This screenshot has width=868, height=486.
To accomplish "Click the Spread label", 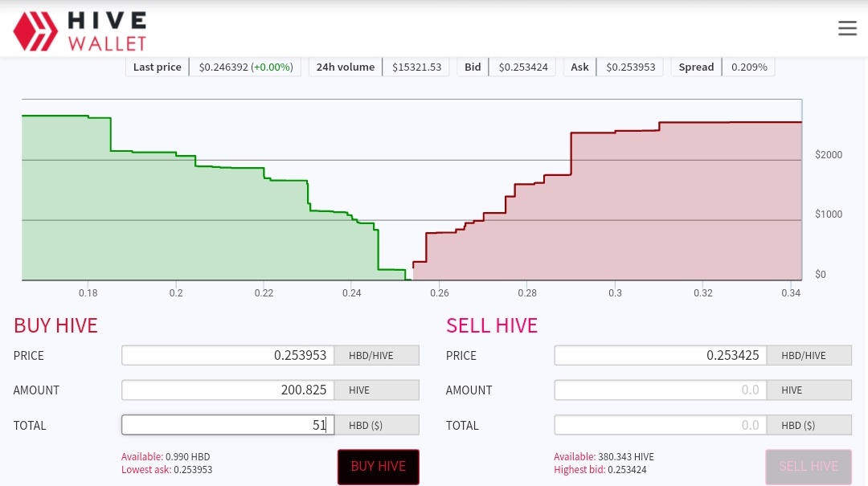I will pyautogui.click(x=696, y=67).
